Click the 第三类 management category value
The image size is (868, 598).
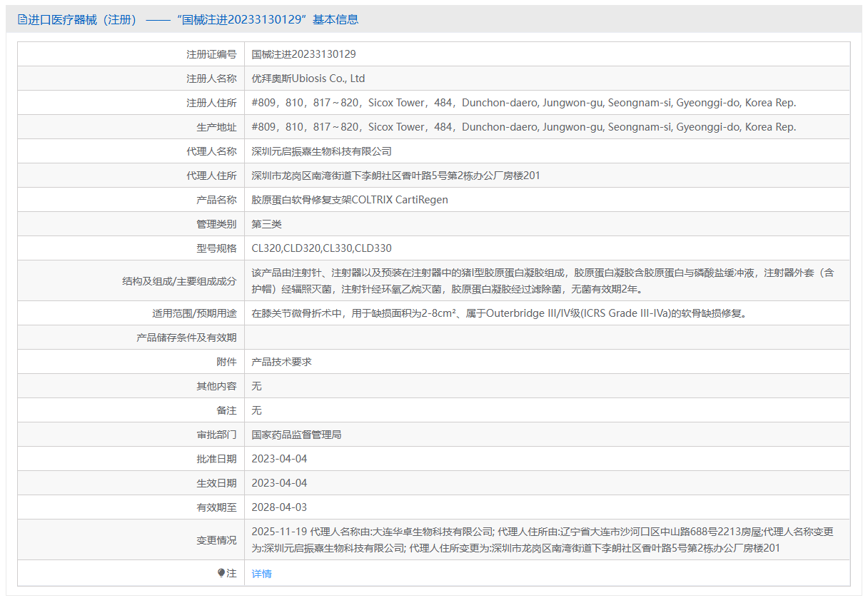[267, 224]
